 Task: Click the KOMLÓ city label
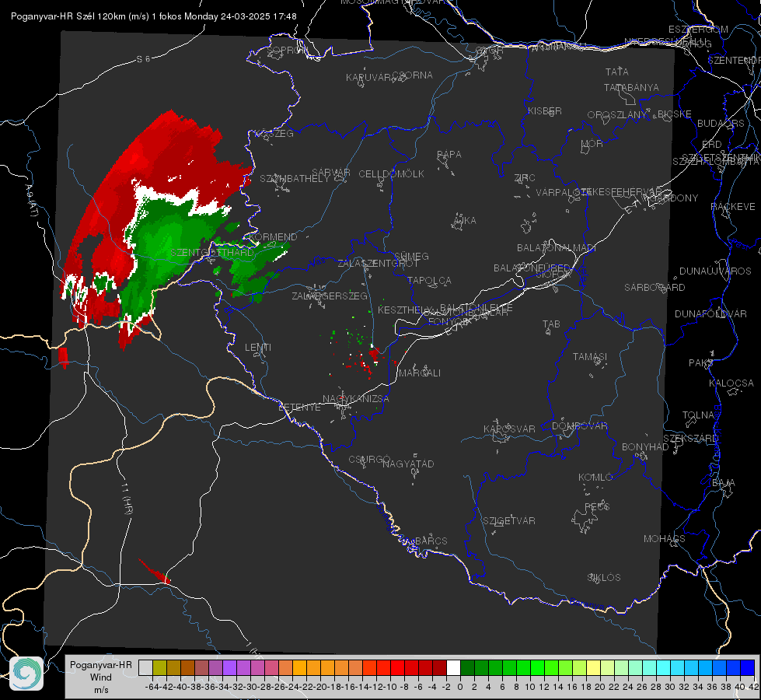595,478
